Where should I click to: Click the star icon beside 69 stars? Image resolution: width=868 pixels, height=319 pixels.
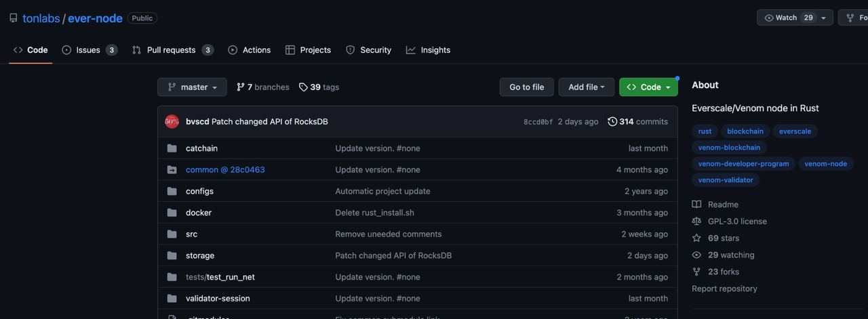pos(696,238)
